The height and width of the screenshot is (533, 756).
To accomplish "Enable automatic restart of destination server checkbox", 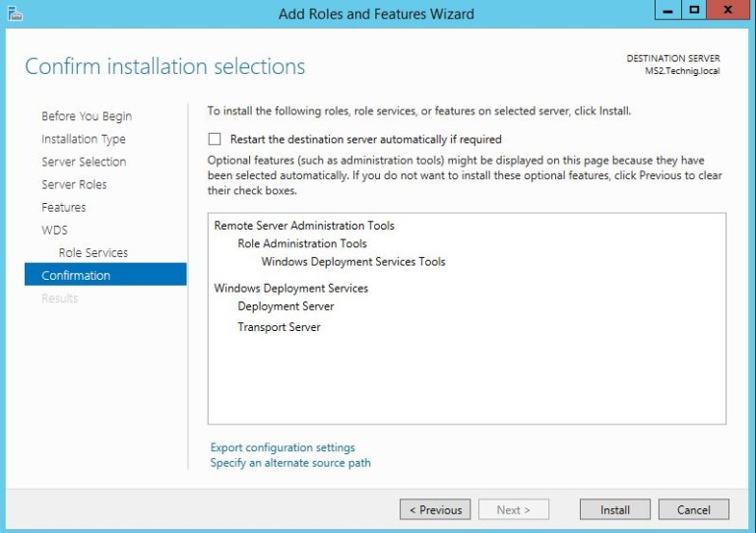I will coord(215,139).
